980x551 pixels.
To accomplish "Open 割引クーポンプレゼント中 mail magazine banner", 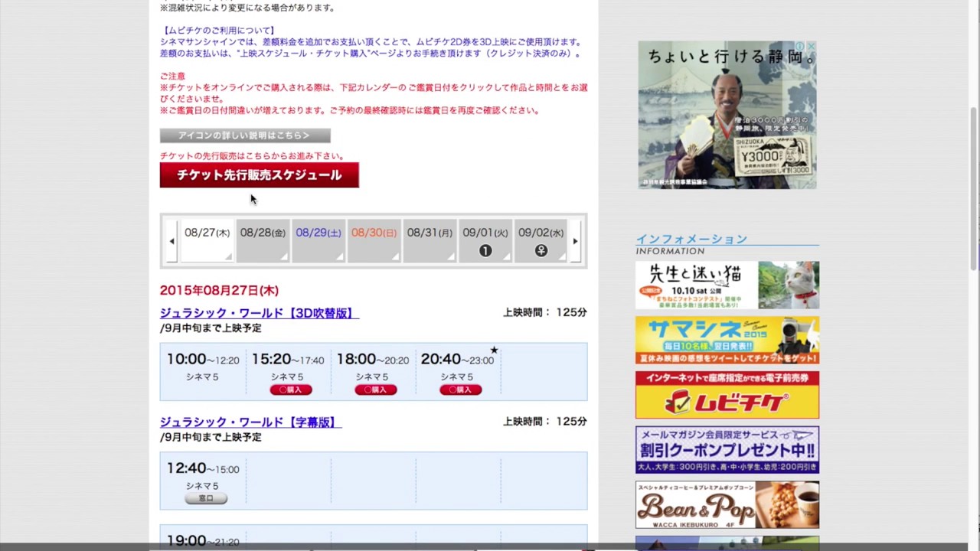I will pyautogui.click(x=727, y=450).
